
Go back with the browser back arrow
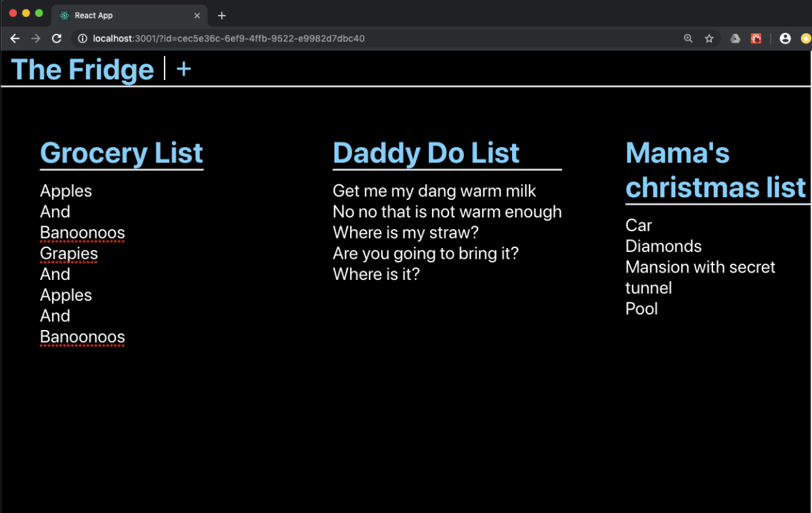point(15,39)
